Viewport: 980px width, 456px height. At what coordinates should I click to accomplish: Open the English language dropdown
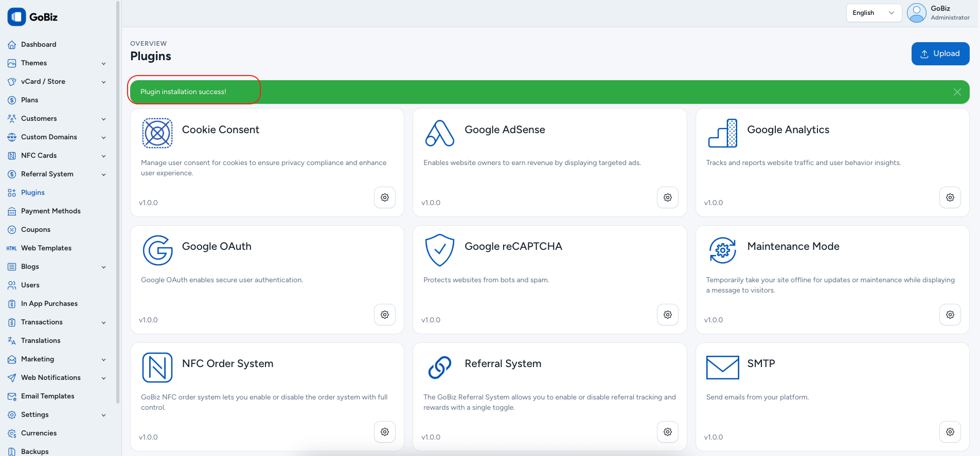(x=873, y=13)
